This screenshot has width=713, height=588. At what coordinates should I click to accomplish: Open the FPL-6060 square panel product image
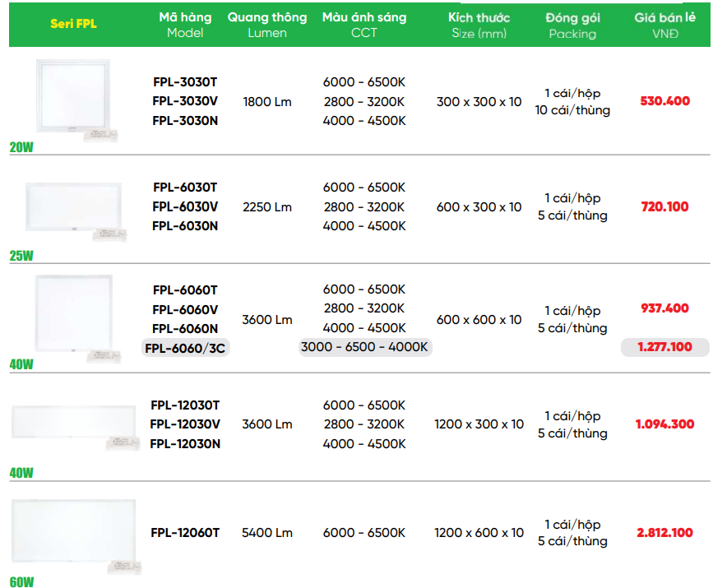76,318
